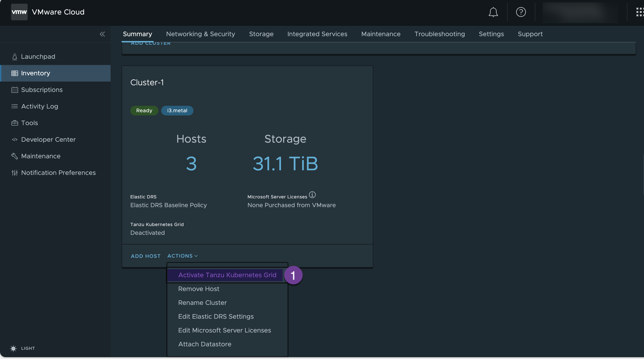This screenshot has height=359, width=644.
Task: Click the Notification Preferences sliders icon
Action: [x=15, y=173]
